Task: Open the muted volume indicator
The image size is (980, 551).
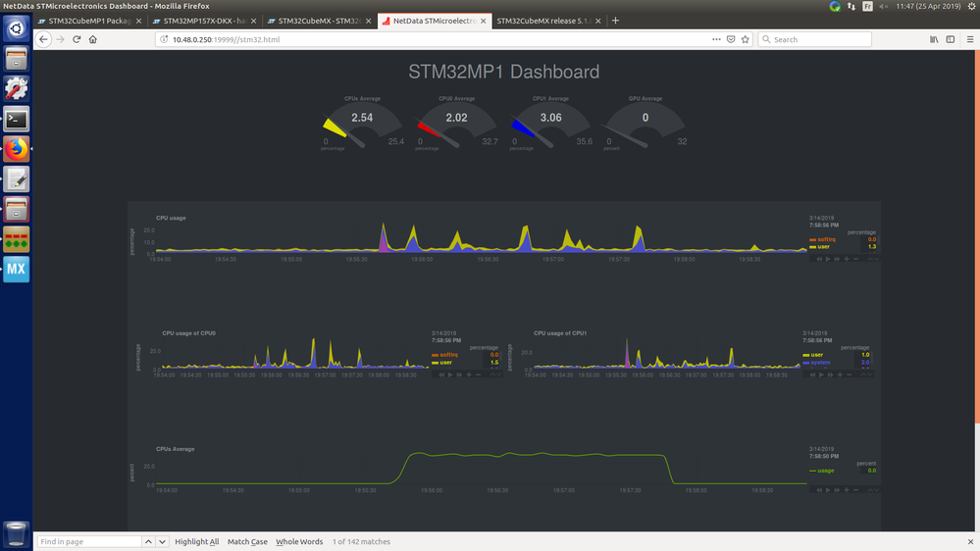Action: (x=883, y=6)
